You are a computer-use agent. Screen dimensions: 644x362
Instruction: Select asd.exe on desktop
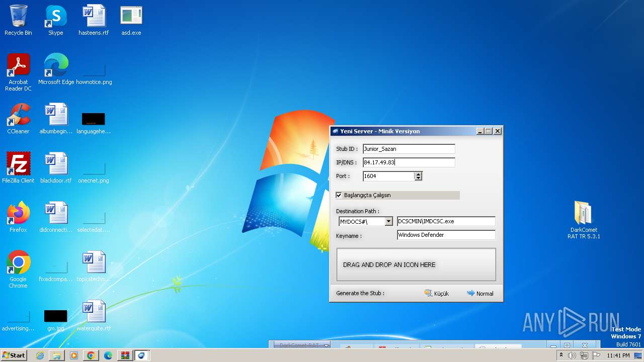click(131, 20)
